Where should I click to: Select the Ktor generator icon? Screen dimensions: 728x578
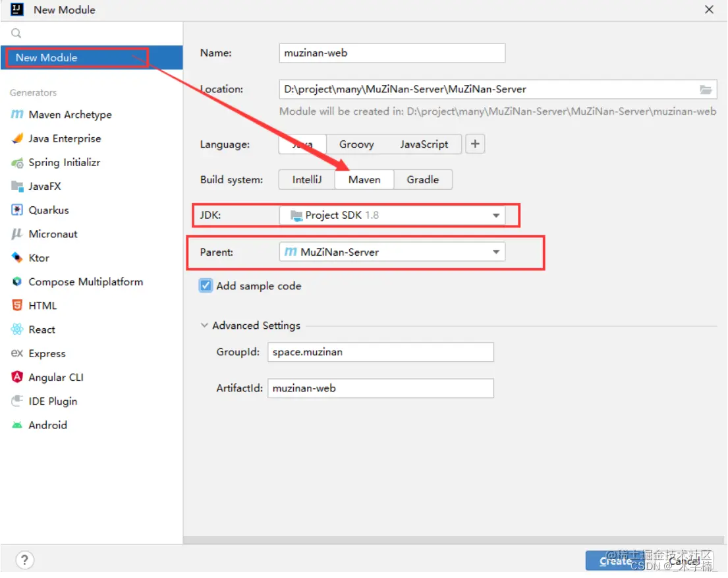[17, 258]
